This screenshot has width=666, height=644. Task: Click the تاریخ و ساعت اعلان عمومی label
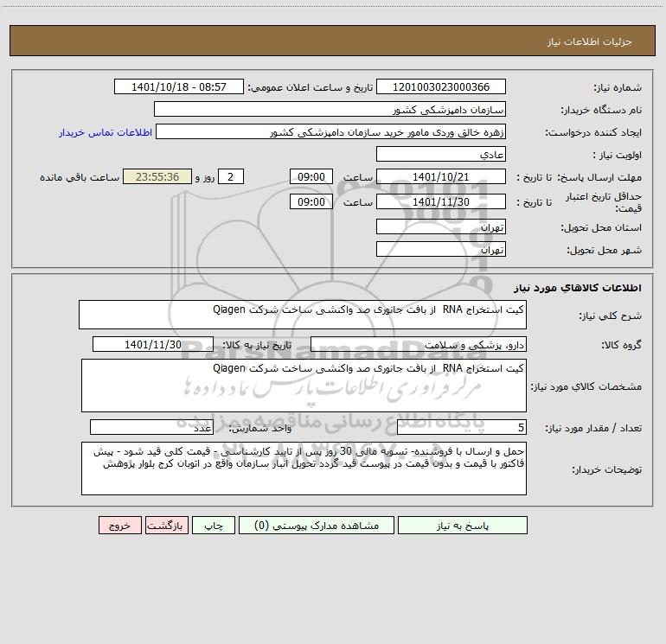[x=310, y=87]
